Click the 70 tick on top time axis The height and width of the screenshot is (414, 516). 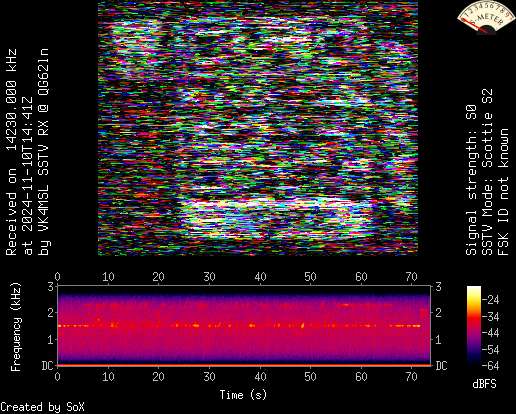pyautogui.click(x=412, y=277)
